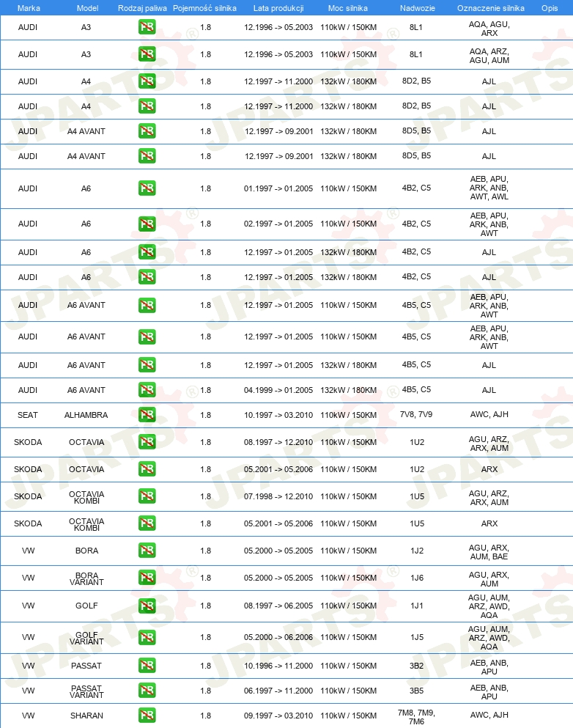
Task: Click fuel icon for Audi A6 from 02.1997
Action: 147,224
